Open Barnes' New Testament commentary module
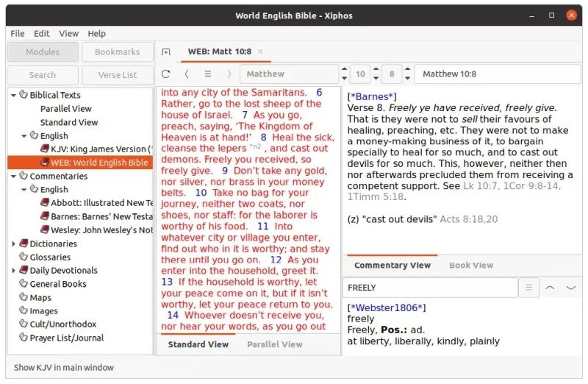The height and width of the screenshot is (384, 588). [101, 217]
